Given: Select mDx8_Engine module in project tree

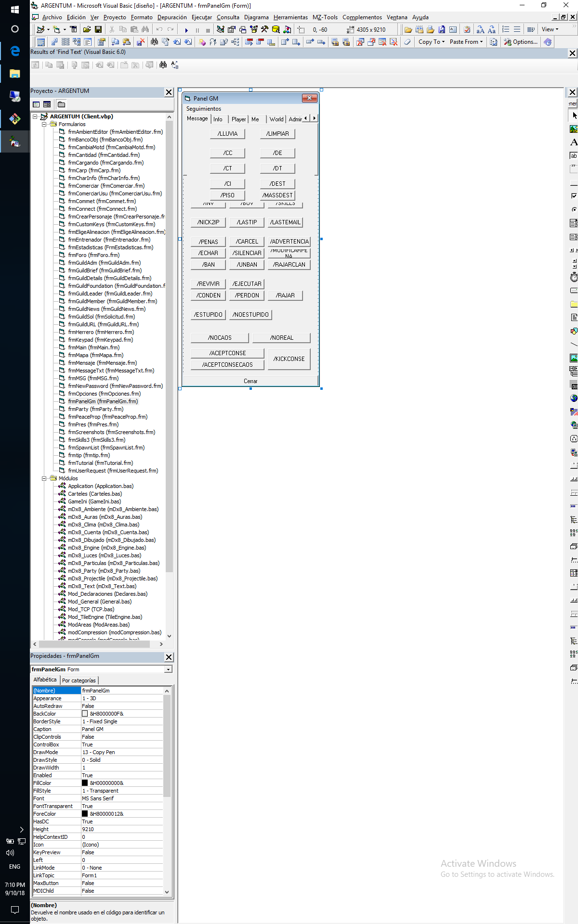Looking at the screenshot, I should click(x=106, y=548).
